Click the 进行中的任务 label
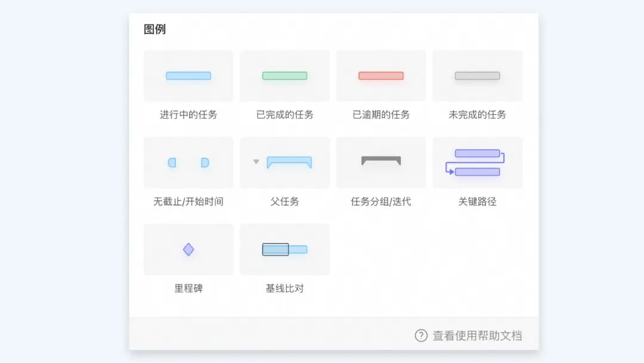644x363 pixels. coord(188,115)
